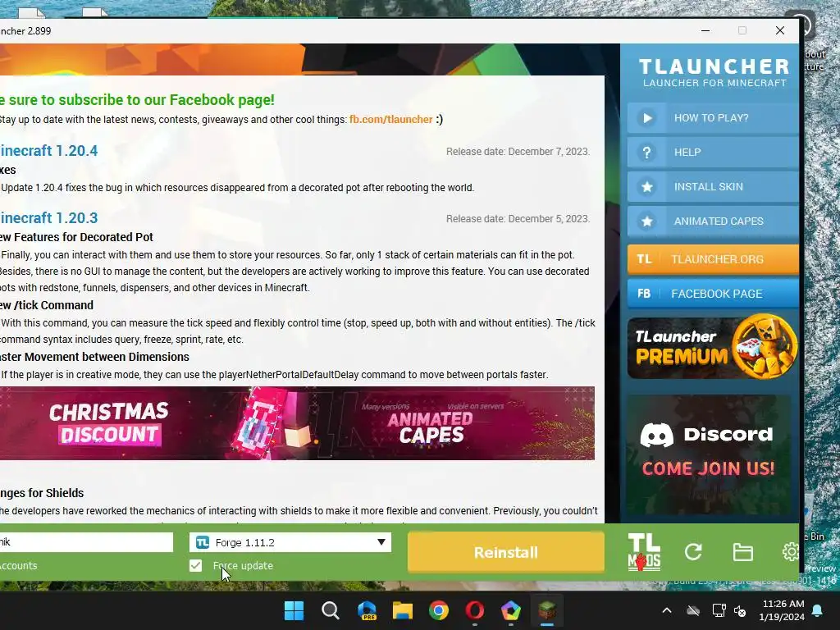The height and width of the screenshot is (630, 840).
Task: Click the Christmas Discount banner
Action: pos(109,422)
